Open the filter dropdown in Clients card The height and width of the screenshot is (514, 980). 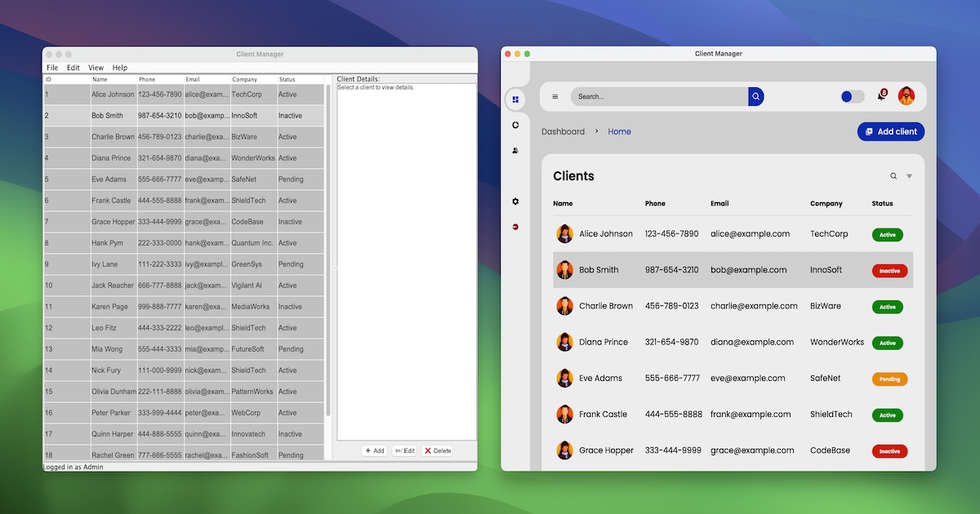(x=910, y=176)
